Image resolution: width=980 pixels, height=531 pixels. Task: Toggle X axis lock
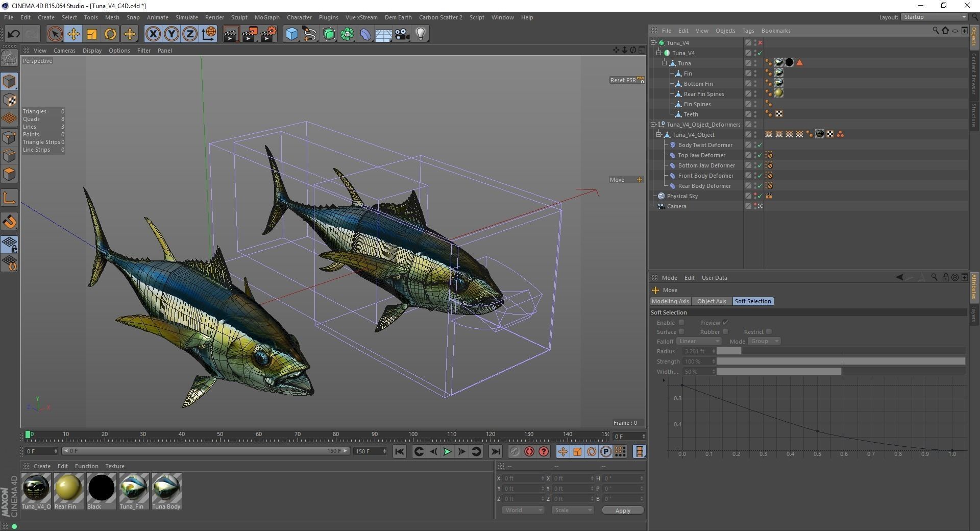tap(153, 34)
